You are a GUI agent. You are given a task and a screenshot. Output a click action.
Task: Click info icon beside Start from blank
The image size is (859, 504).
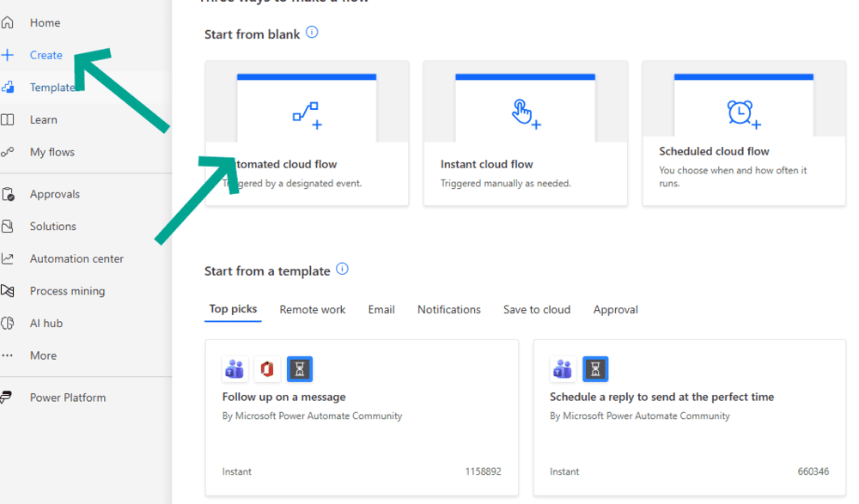click(x=312, y=33)
